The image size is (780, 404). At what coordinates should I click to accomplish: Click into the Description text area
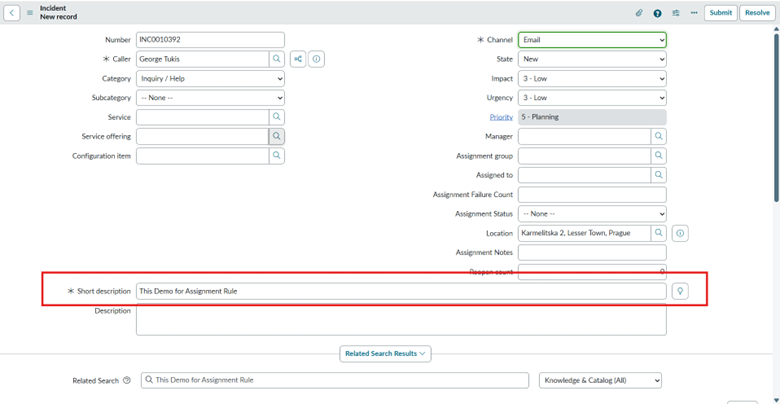(x=400, y=320)
